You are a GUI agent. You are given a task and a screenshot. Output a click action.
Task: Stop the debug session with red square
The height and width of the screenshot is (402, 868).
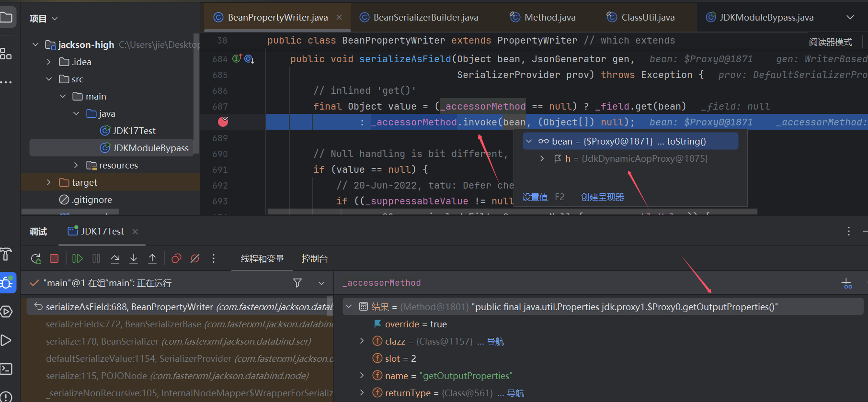54,259
